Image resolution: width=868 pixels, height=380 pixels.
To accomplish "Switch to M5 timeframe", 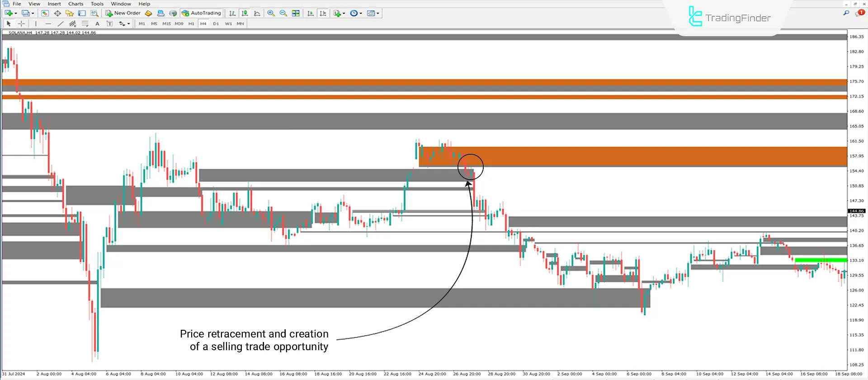I will [154, 24].
